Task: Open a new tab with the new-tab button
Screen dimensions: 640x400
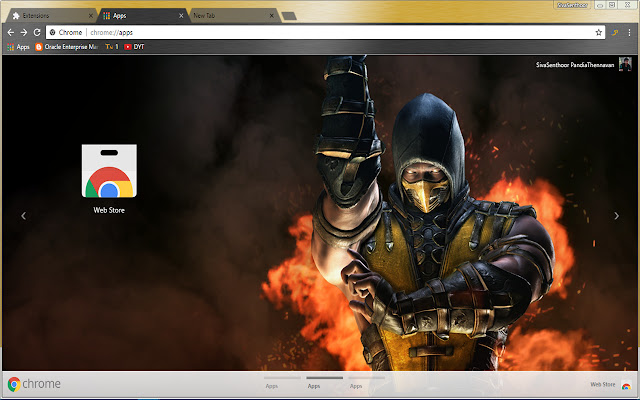Action: click(289, 16)
